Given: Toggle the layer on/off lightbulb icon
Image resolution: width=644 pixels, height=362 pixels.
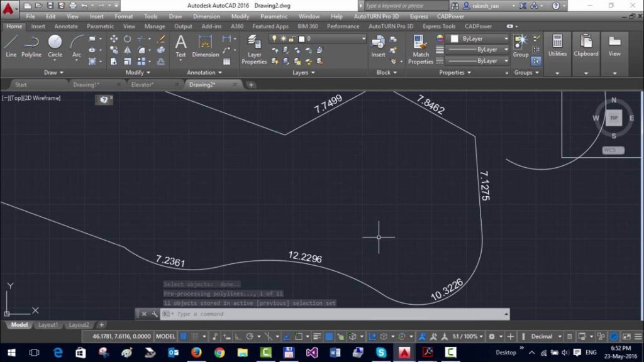Looking at the screenshot, I should point(274,38).
